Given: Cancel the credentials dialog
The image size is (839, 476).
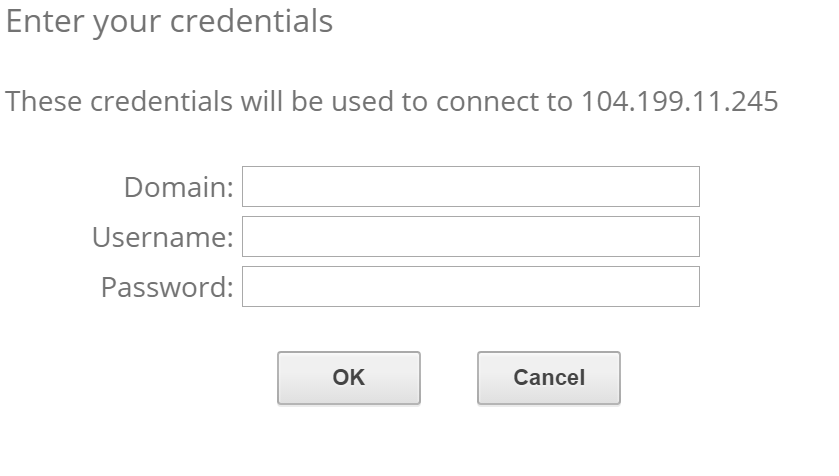Looking at the screenshot, I should coord(548,378).
